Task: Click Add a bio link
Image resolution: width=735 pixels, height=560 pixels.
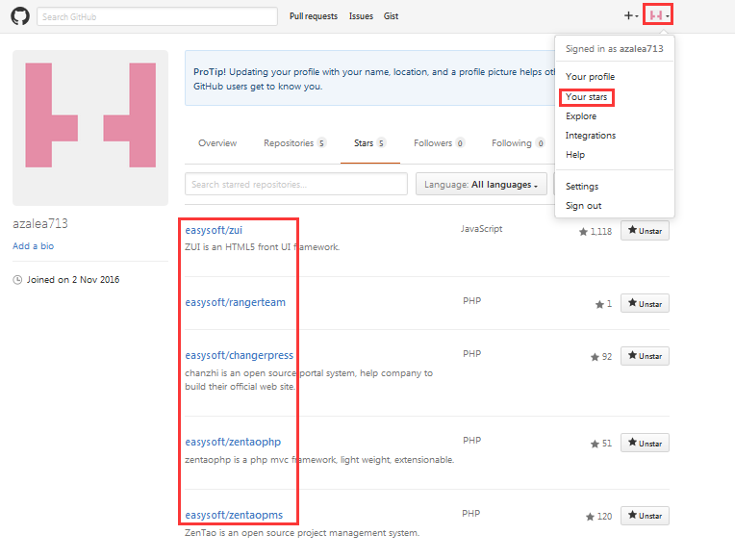Action: [34, 245]
